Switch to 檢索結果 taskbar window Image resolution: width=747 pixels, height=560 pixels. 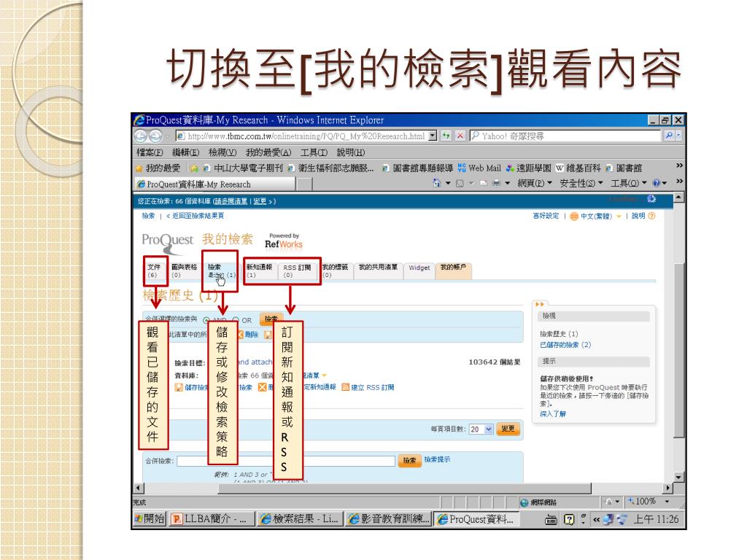pyautogui.click(x=300, y=519)
